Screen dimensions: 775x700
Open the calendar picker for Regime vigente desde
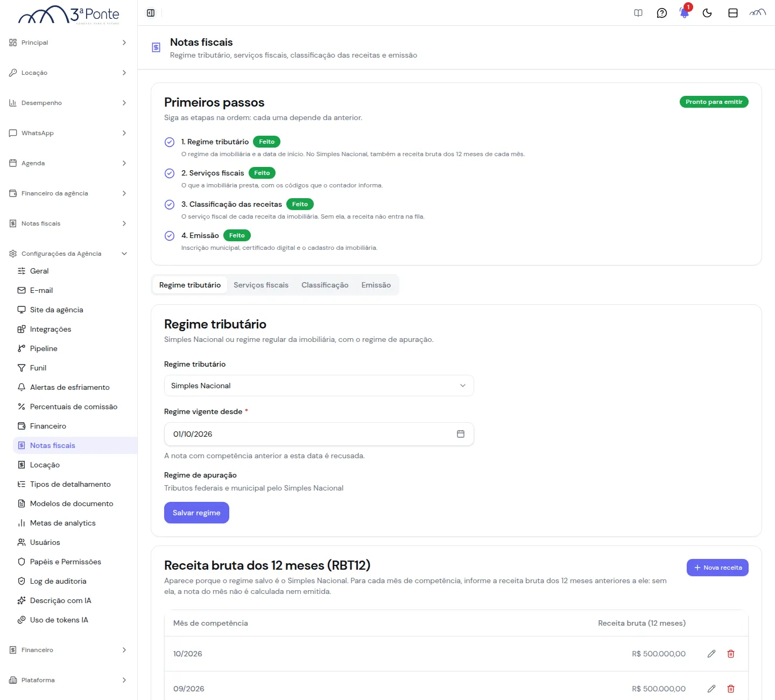pyautogui.click(x=461, y=434)
